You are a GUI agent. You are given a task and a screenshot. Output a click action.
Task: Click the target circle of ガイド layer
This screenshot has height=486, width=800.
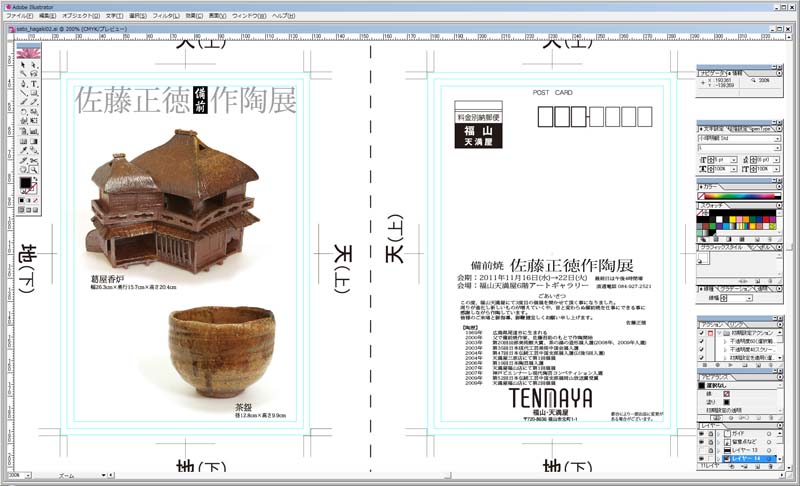tap(769, 433)
